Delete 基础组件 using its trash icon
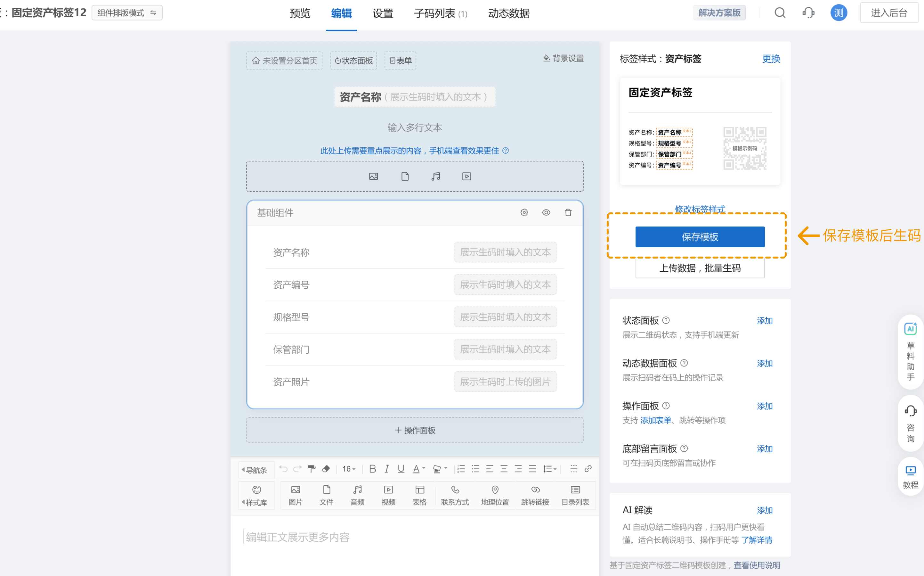Image resolution: width=924 pixels, height=576 pixels. tap(568, 212)
